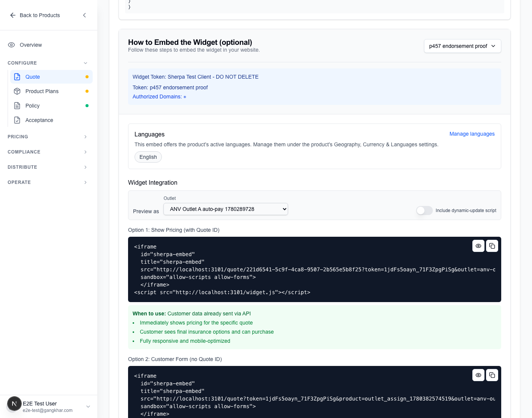Click the Authorized Domains text
The image size is (532, 418).
[160, 97]
